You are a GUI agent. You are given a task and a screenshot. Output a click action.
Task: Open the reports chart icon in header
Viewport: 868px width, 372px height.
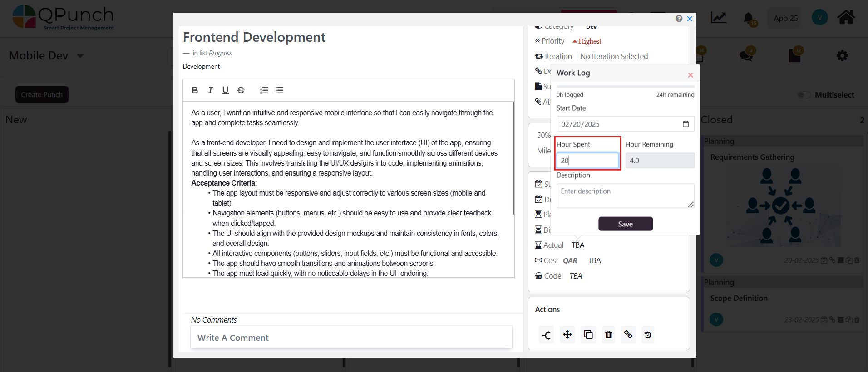pyautogui.click(x=719, y=18)
